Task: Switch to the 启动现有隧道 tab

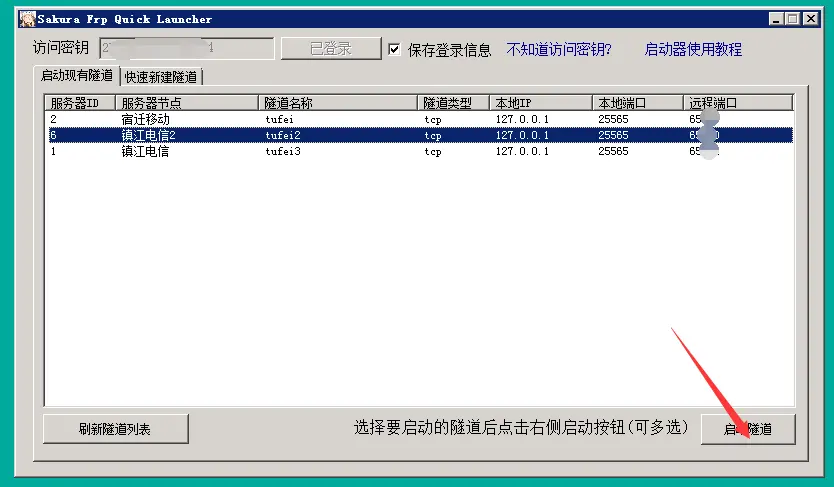Action: [77, 75]
